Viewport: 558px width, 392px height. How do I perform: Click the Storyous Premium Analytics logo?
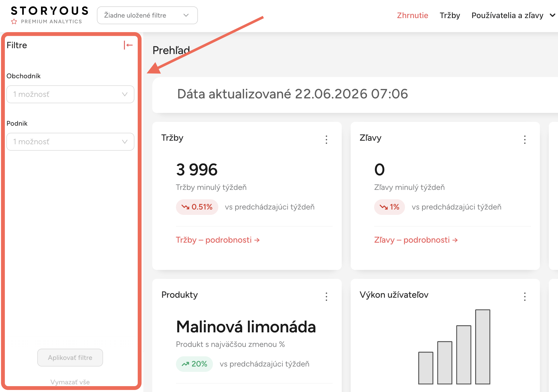coord(49,15)
